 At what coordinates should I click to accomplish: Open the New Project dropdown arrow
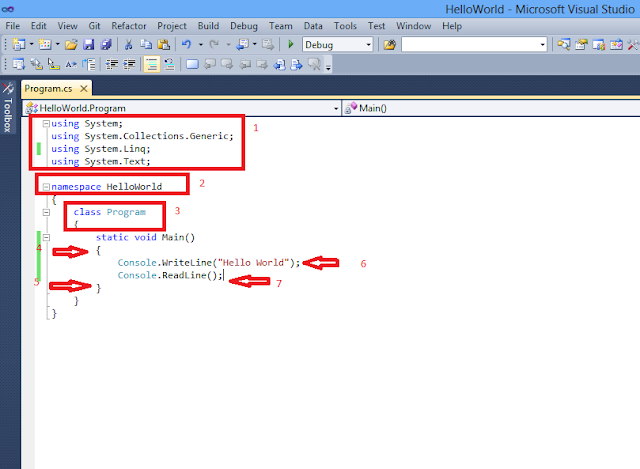click(x=31, y=44)
